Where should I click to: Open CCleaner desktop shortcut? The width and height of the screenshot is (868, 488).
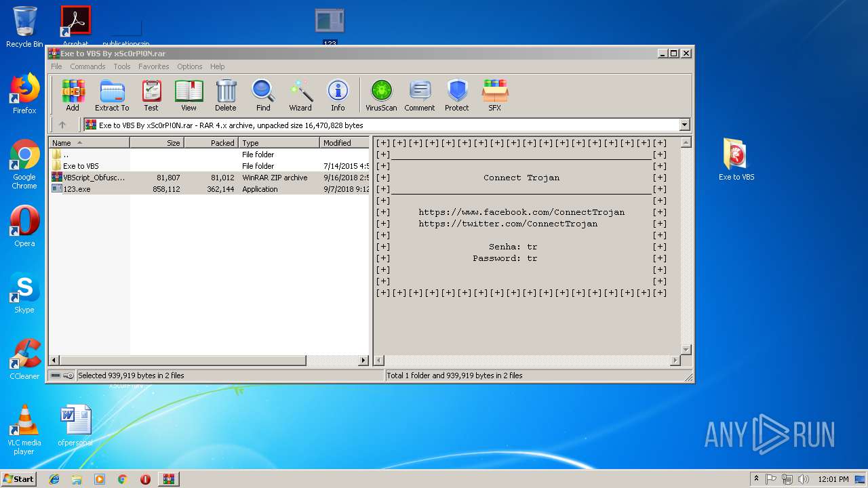pos(24,359)
